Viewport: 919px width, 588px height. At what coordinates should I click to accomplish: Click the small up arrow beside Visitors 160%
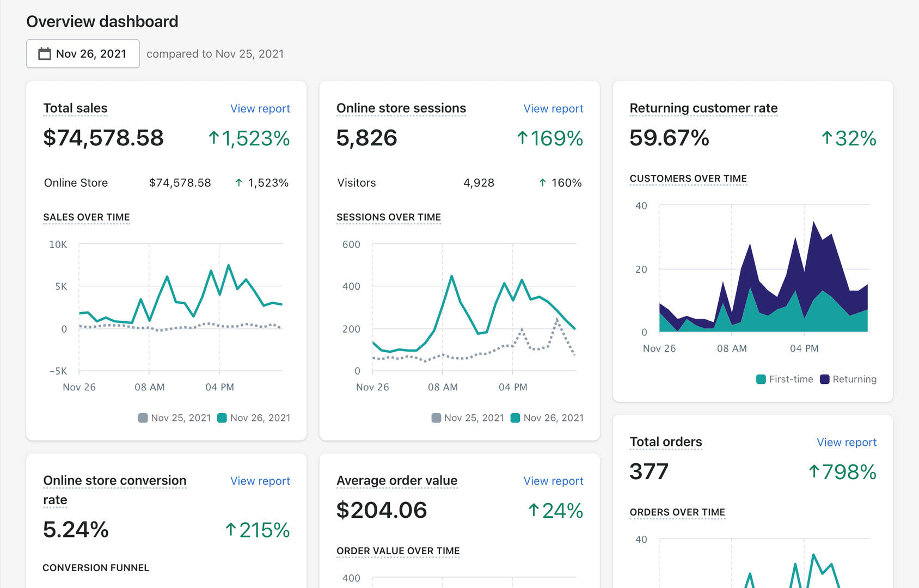coord(542,183)
